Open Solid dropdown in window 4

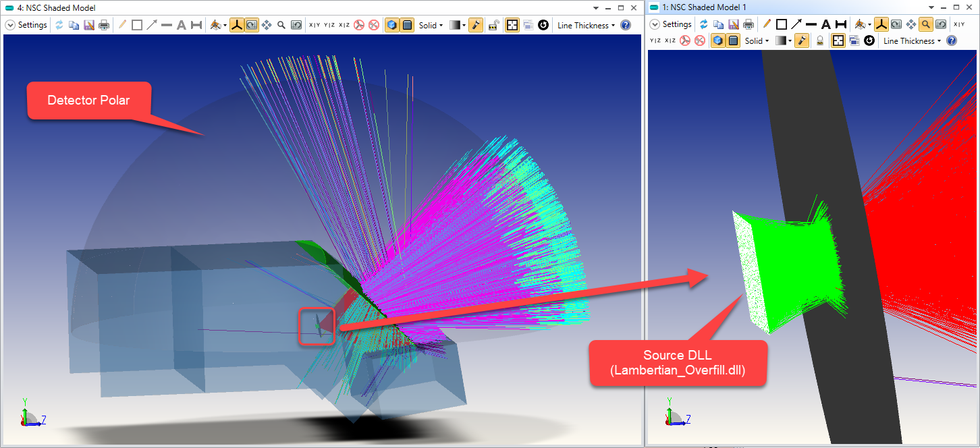tap(431, 25)
